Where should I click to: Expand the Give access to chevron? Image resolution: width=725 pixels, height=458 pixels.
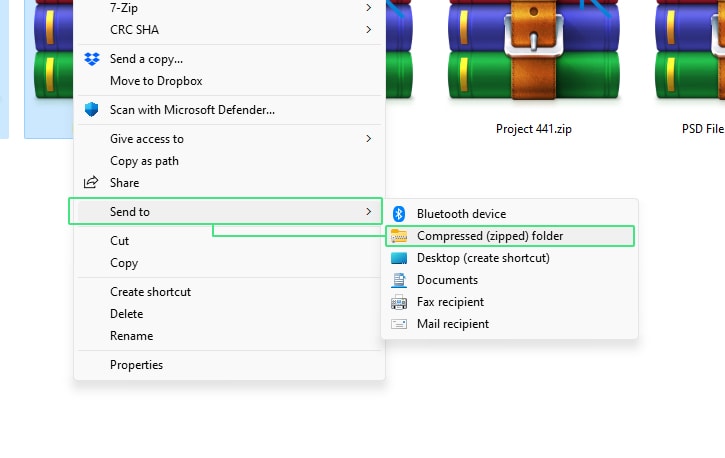(x=369, y=139)
